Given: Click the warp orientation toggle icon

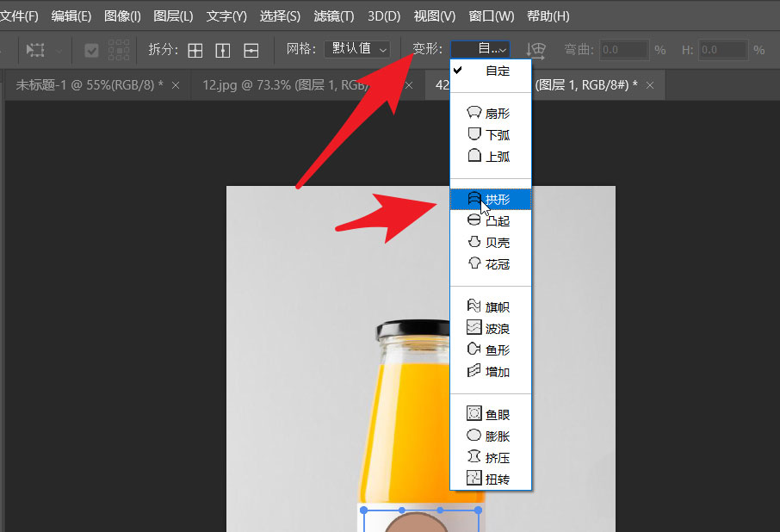Looking at the screenshot, I should (535, 50).
